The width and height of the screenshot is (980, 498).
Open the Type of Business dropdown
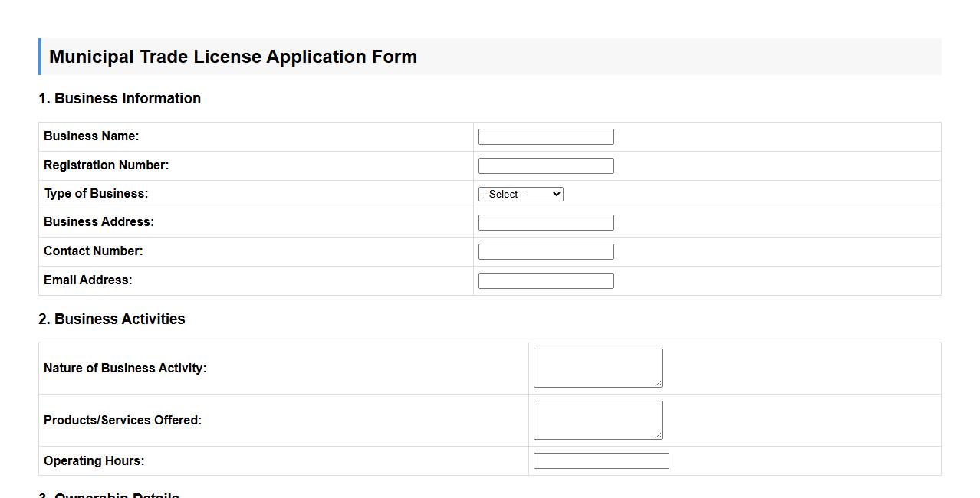click(x=521, y=194)
